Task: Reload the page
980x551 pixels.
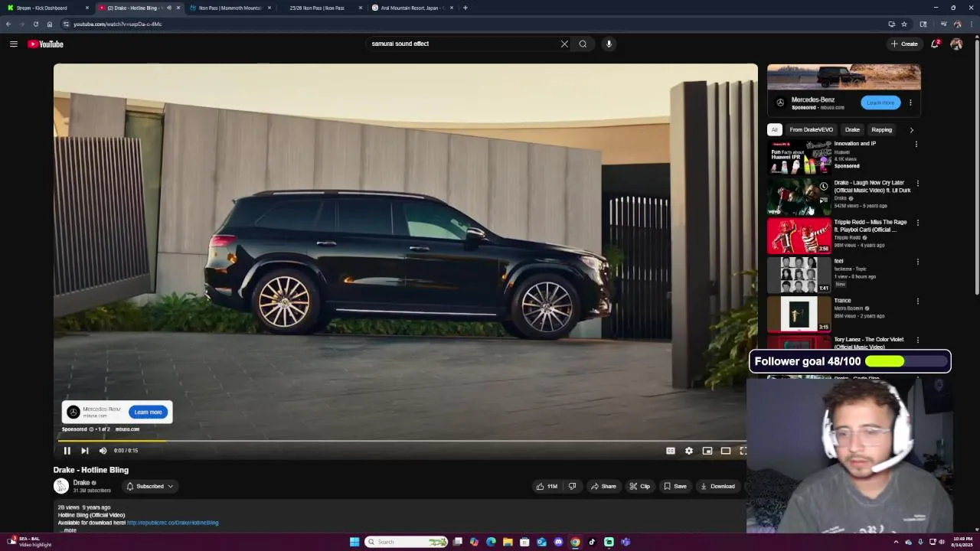Action: click(x=35, y=24)
